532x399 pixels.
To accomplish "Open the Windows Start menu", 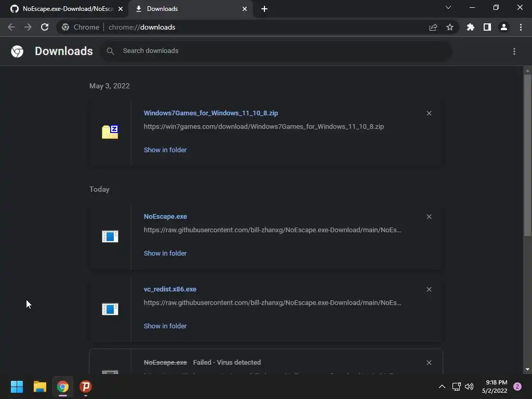I will 17,387.
